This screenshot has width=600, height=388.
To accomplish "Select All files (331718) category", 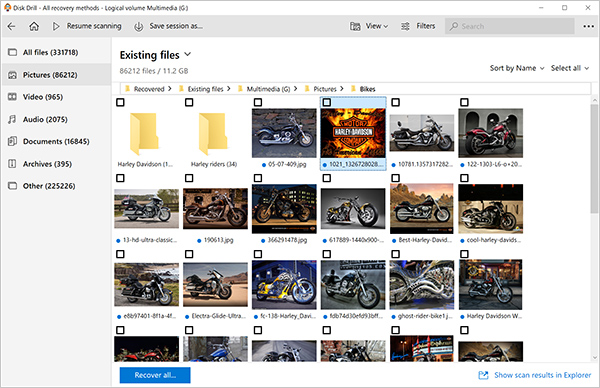I will (56, 52).
